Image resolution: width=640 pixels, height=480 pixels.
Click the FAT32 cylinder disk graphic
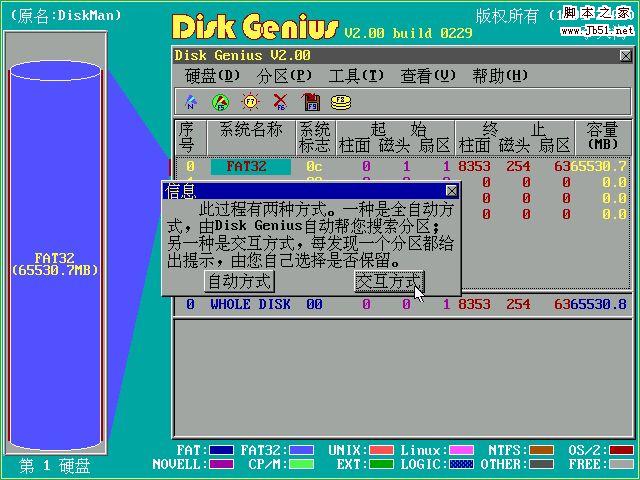coord(55,260)
